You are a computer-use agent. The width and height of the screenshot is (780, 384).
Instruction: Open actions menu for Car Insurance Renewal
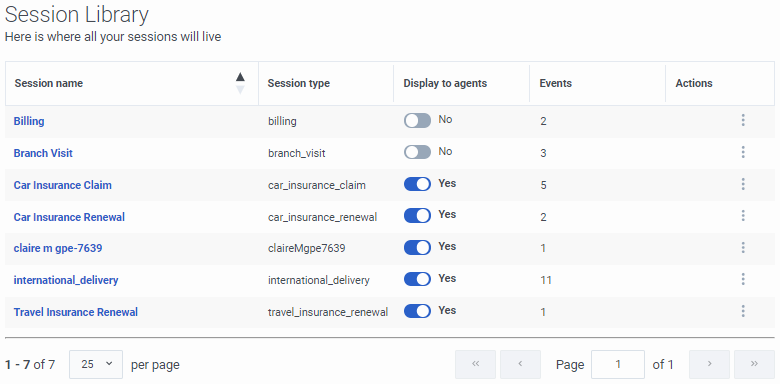click(743, 216)
